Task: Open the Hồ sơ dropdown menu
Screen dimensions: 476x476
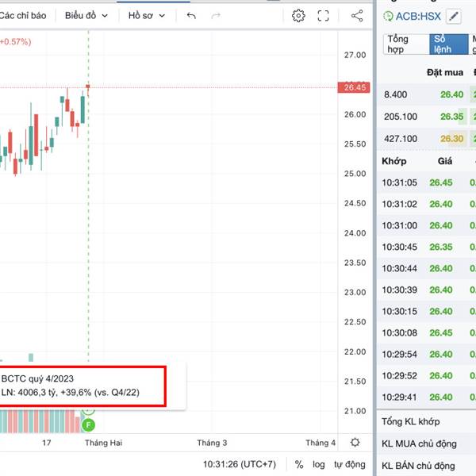Action: tap(147, 16)
